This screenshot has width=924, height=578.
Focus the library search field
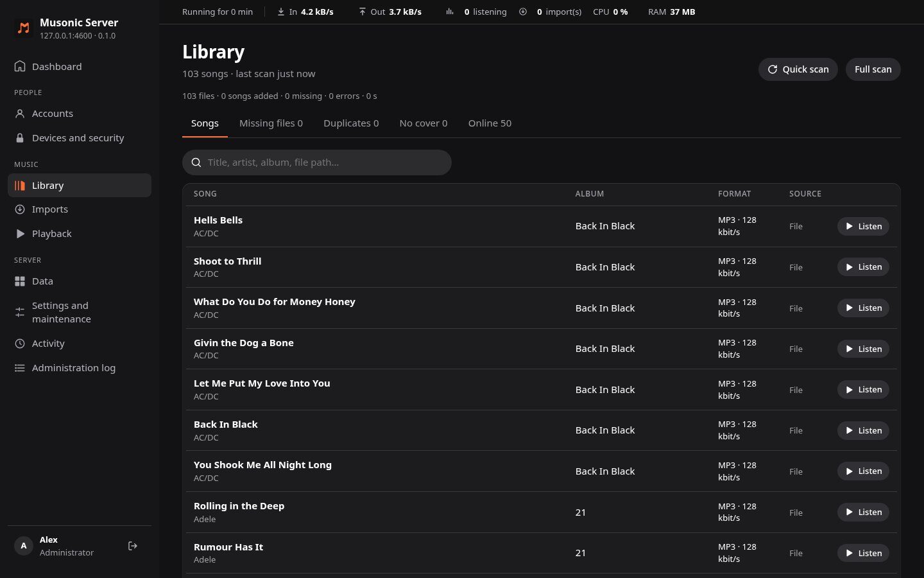click(317, 162)
